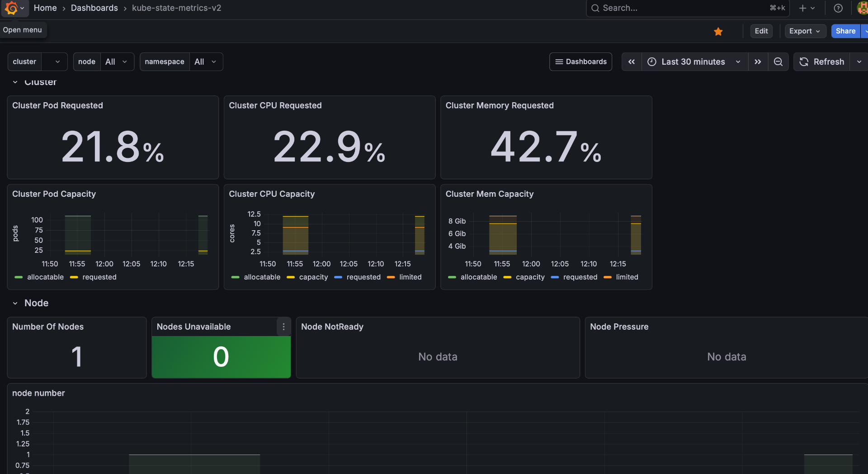Click Number Of Nodes panel title

pyautogui.click(x=48, y=327)
